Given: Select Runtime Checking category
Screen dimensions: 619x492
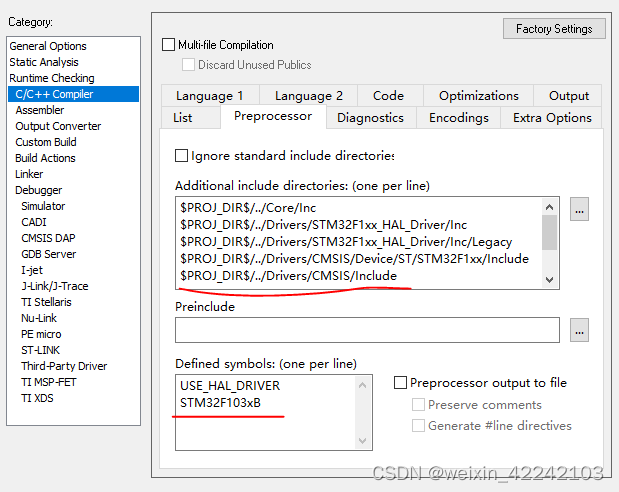Looking at the screenshot, I should (73, 78).
